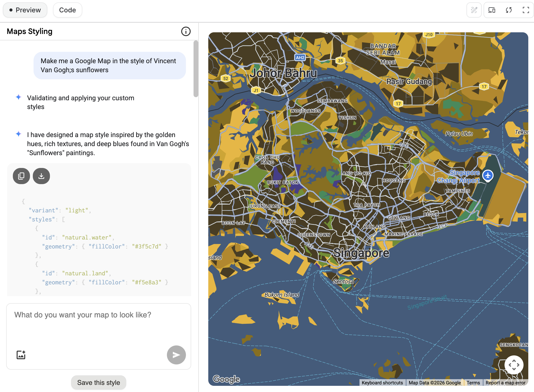The height and width of the screenshot is (392, 534).
Task: Click the BUKIT BATOK label
Action: pyautogui.click(x=282, y=182)
